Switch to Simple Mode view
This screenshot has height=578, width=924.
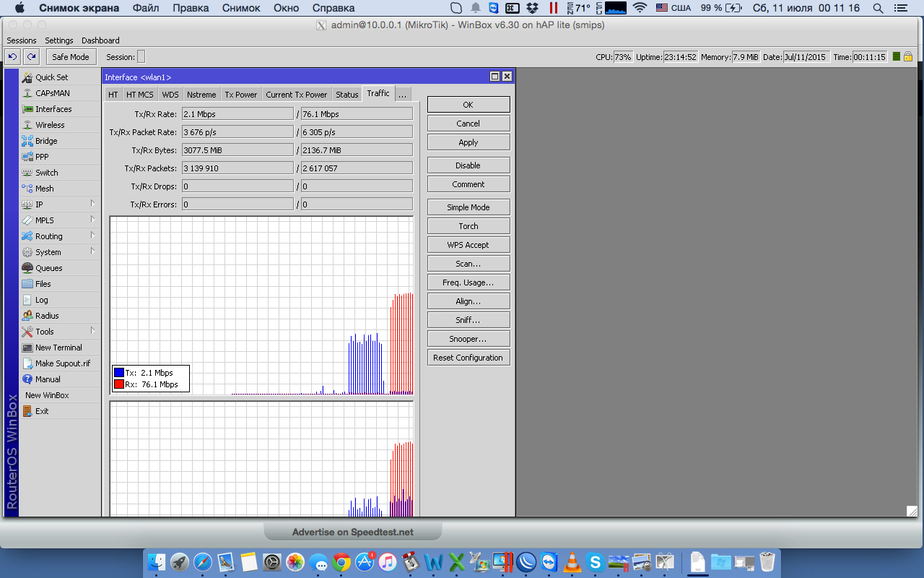468,207
